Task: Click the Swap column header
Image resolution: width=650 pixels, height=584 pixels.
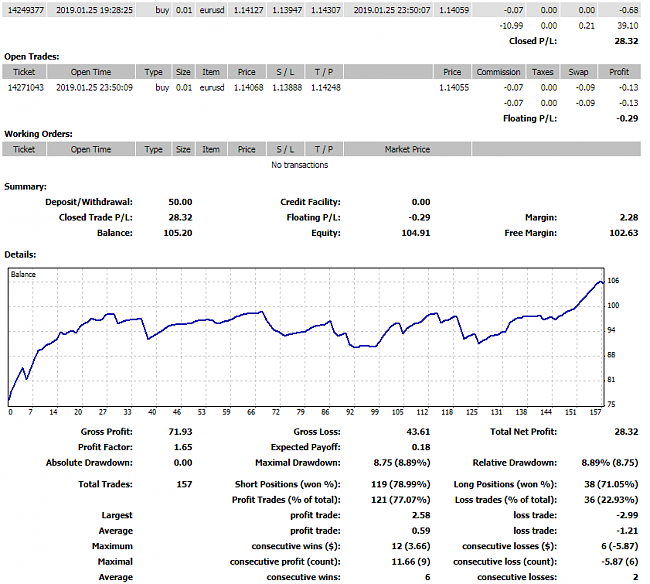Action: pos(578,72)
